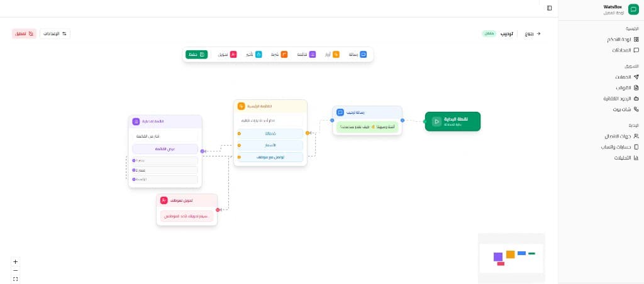Open the flow settings (الإعدادات)
The image size is (644, 284).
coord(55,33)
